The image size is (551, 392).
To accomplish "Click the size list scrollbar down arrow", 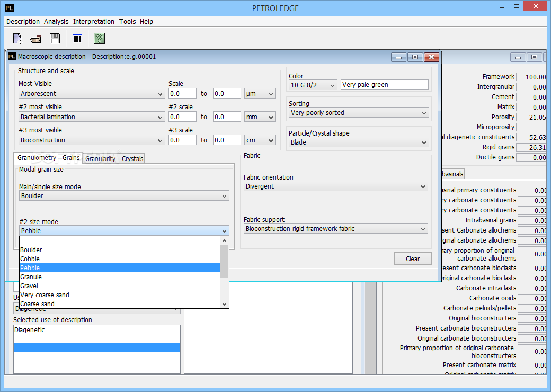I will [224, 304].
